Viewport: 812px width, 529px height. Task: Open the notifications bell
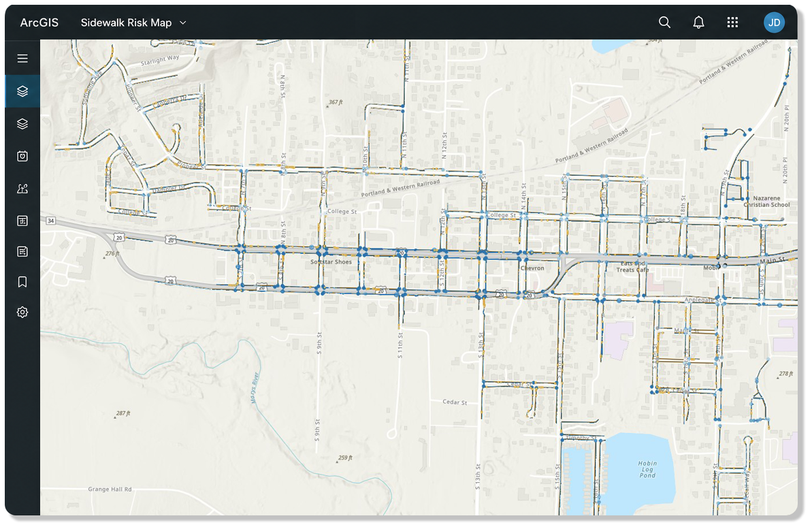click(x=698, y=22)
